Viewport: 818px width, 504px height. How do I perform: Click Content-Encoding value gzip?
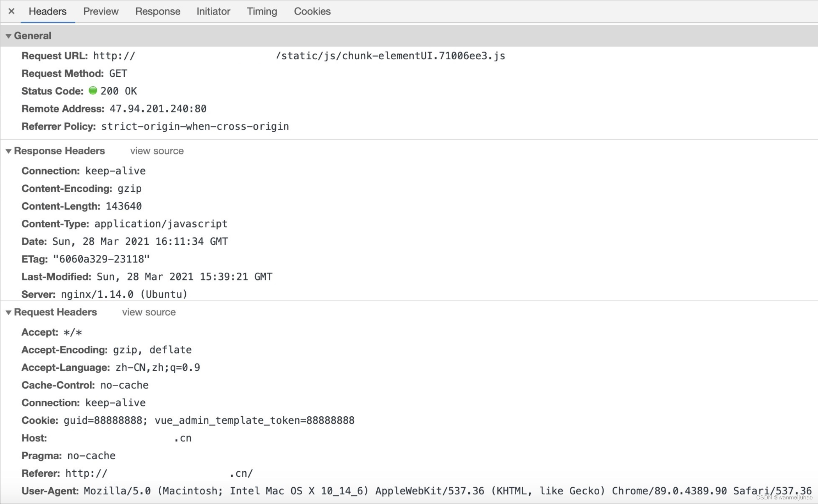tap(130, 188)
